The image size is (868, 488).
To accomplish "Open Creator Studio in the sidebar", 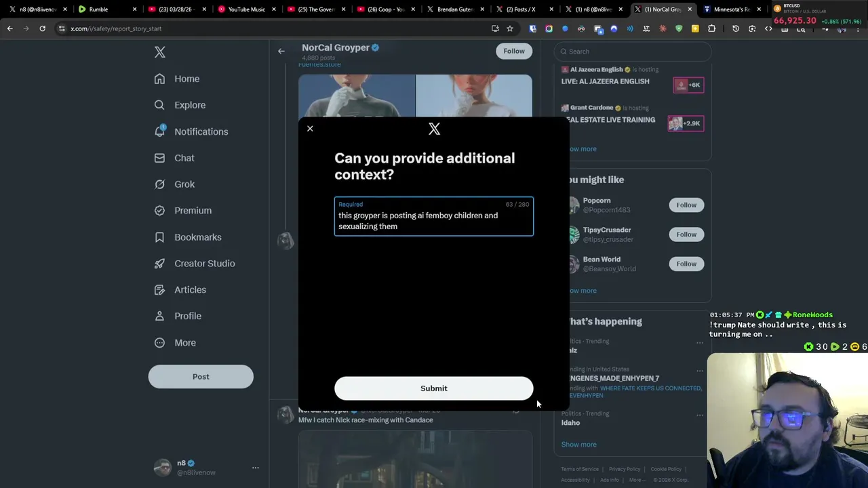I will (x=195, y=263).
